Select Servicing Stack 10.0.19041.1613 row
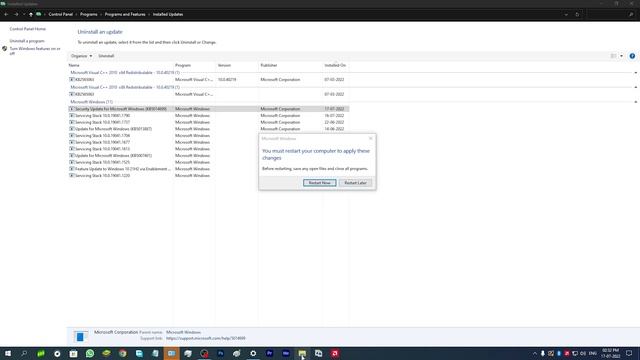Image resolution: width=640 pixels, height=360 pixels. tap(163, 149)
